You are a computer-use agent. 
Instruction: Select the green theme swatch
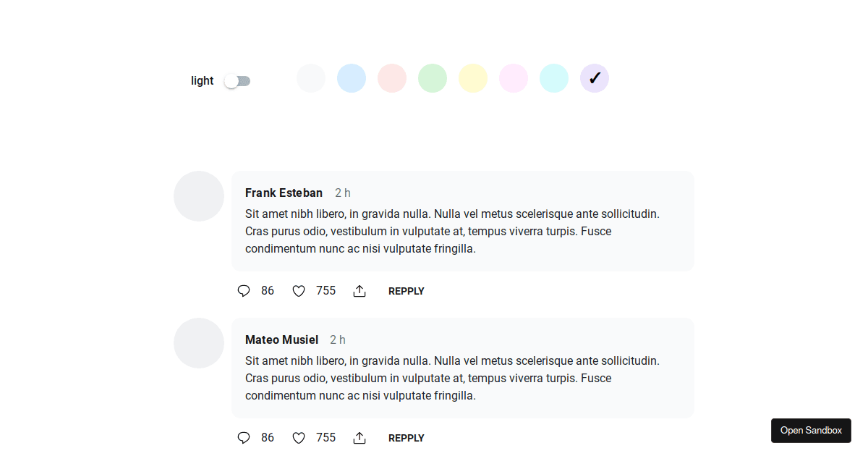coord(433,77)
